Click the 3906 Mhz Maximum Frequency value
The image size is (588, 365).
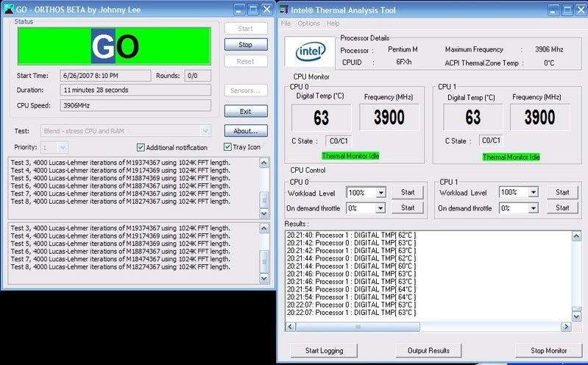[549, 49]
